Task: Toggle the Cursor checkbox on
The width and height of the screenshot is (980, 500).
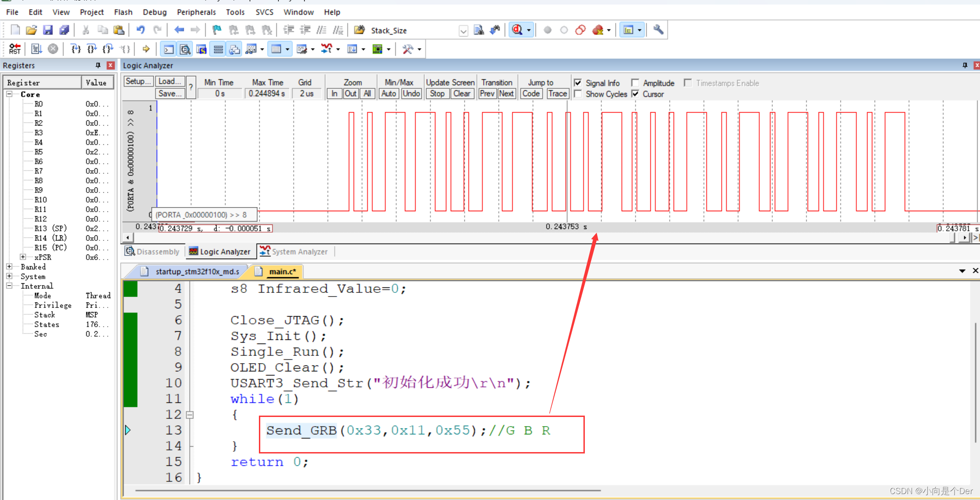Action: pyautogui.click(x=637, y=94)
